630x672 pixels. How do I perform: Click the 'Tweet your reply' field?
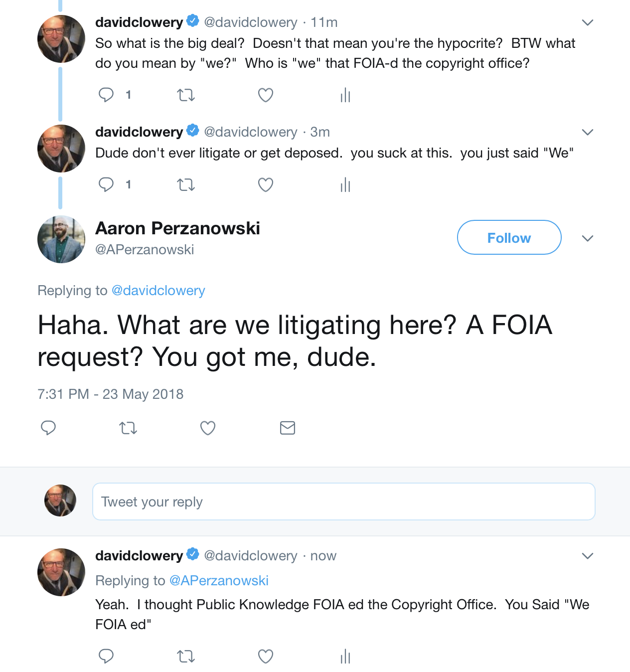point(343,502)
